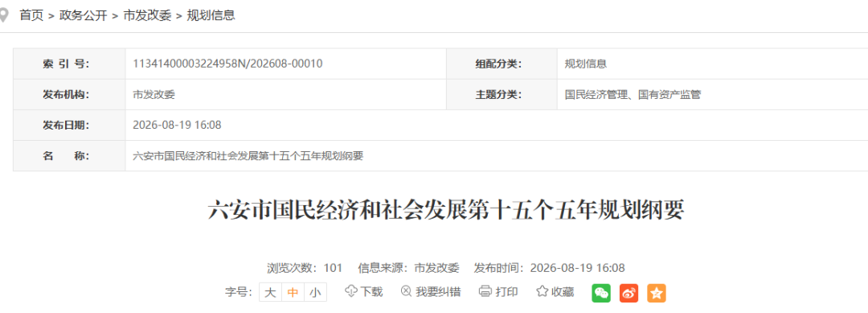Click the 索引号 label cell
This screenshot has height=313, width=868.
(x=69, y=64)
